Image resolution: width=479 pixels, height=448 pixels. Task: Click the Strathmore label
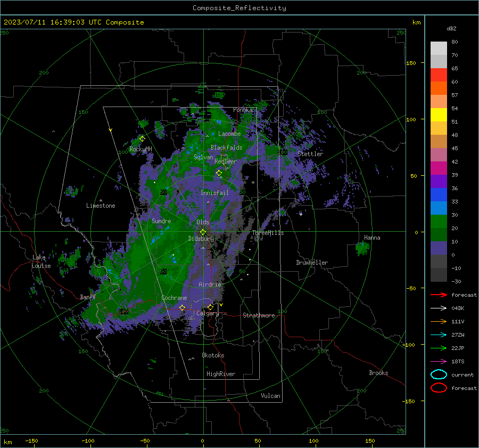pyautogui.click(x=259, y=315)
